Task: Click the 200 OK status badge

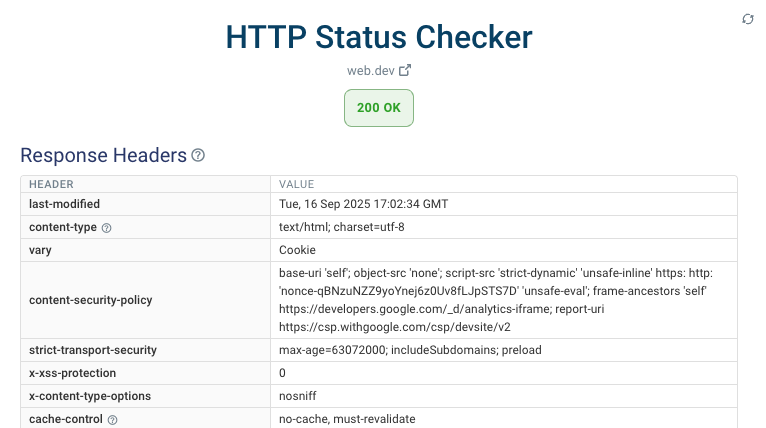Action: pos(379,107)
